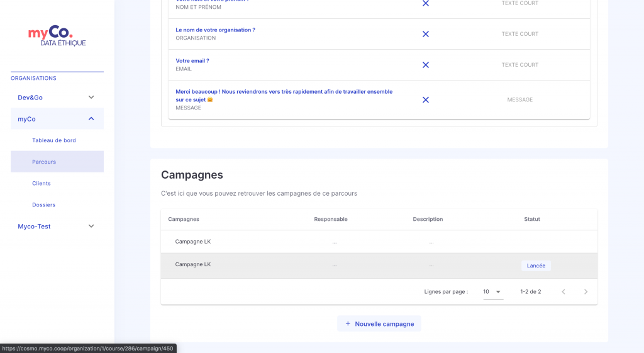The height and width of the screenshot is (353, 644).
Task: Click X icon in Merci beaucoup message row
Action: (x=426, y=100)
